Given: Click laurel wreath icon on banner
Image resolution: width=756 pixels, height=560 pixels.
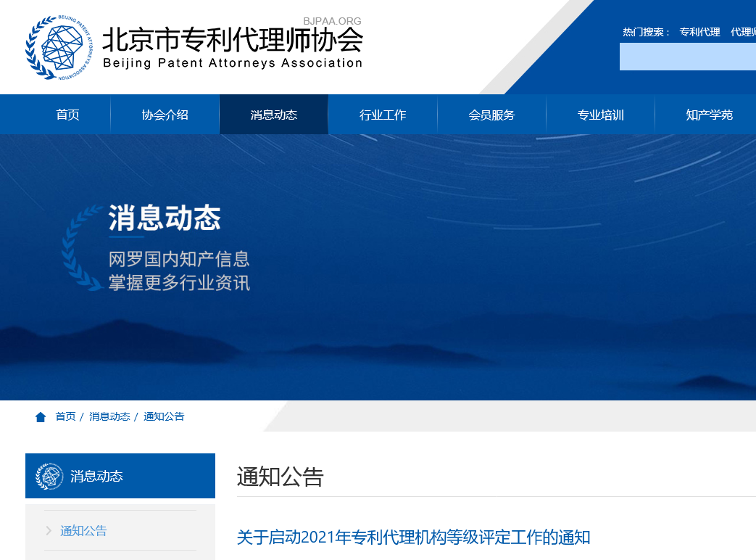Looking at the screenshot, I should pyautogui.click(x=81, y=248).
